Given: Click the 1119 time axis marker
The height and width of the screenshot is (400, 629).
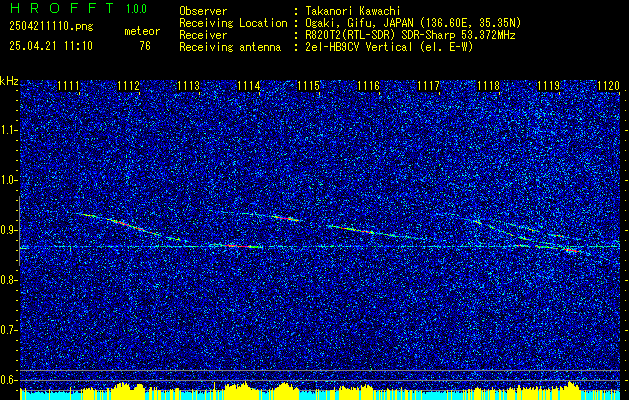Looking at the screenshot, I should (548, 86).
